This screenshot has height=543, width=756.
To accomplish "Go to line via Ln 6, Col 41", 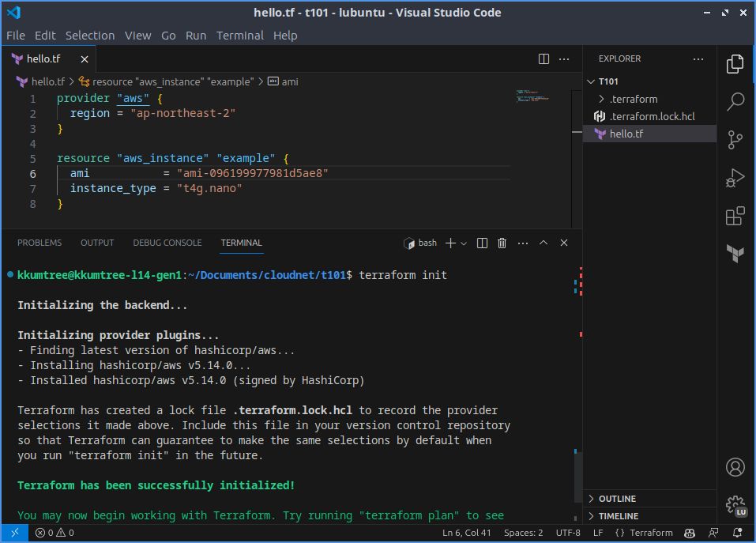I will pyautogui.click(x=466, y=533).
